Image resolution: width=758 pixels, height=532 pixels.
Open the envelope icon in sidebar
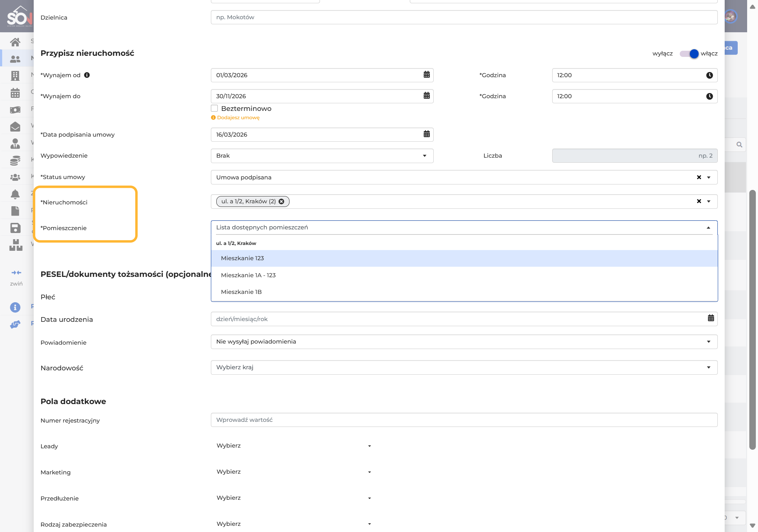coord(15,126)
